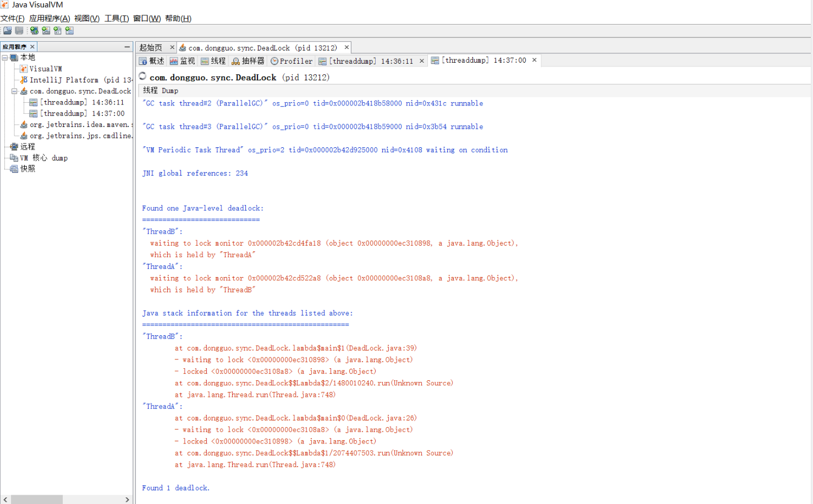Click 'Found 1 deadlock.' text

pos(176,488)
